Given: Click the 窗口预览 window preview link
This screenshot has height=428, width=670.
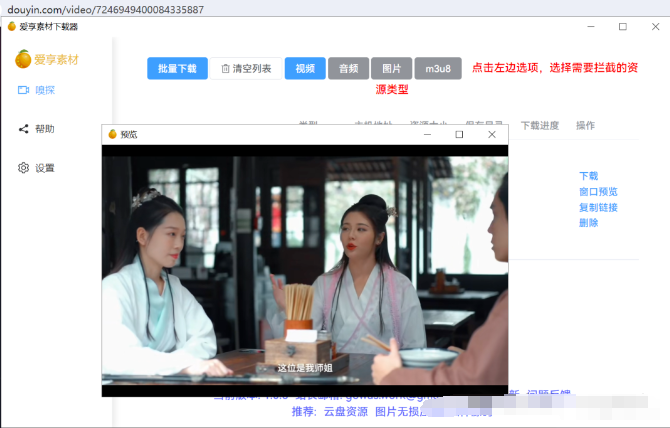Looking at the screenshot, I should 598,192.
